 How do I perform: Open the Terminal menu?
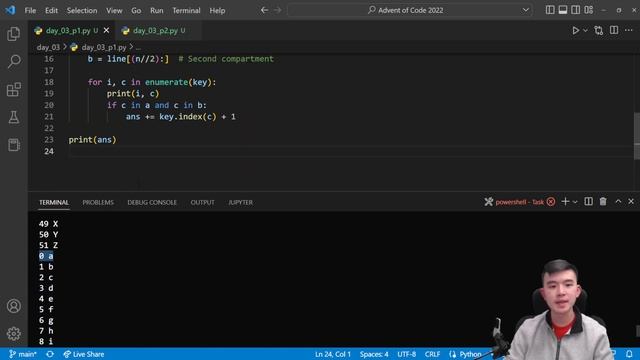tap(186, 11)
